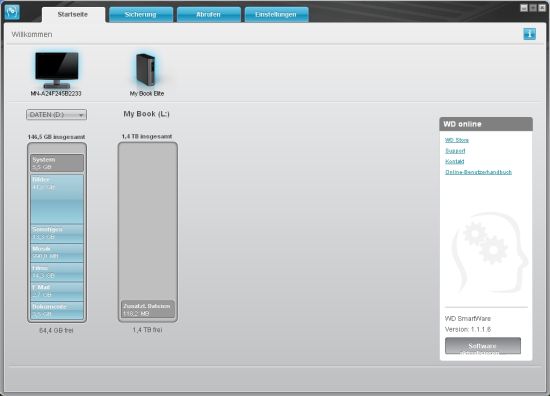Open the Online-Benutzerhandbuch link
The width and height of the screenshot is (550, 396).
478,172
